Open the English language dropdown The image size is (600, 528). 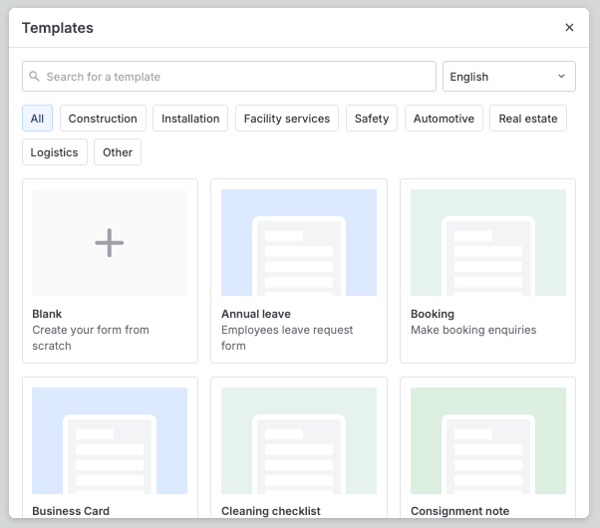509,77
